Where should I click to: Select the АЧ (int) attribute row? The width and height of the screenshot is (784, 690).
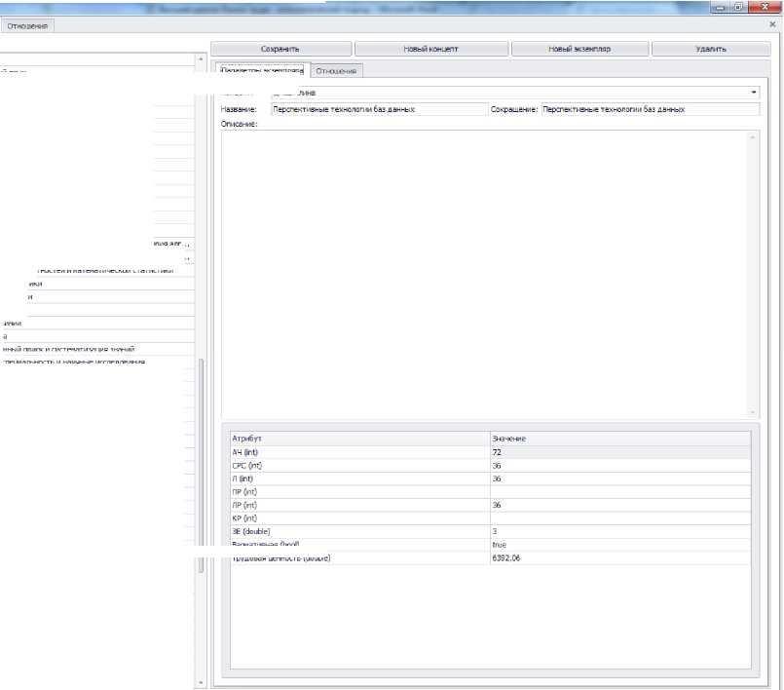point(491,452)
